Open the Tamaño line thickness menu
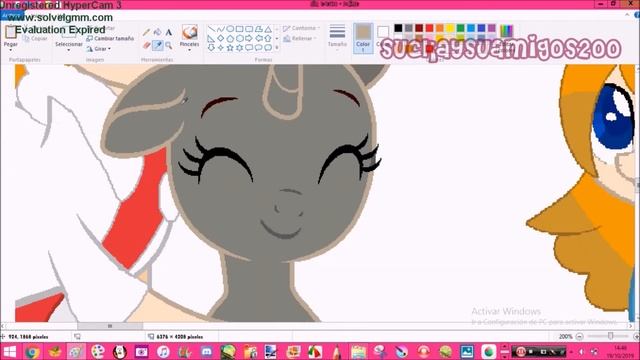Screen dimensions: 640x360 (x=337, y=36)
